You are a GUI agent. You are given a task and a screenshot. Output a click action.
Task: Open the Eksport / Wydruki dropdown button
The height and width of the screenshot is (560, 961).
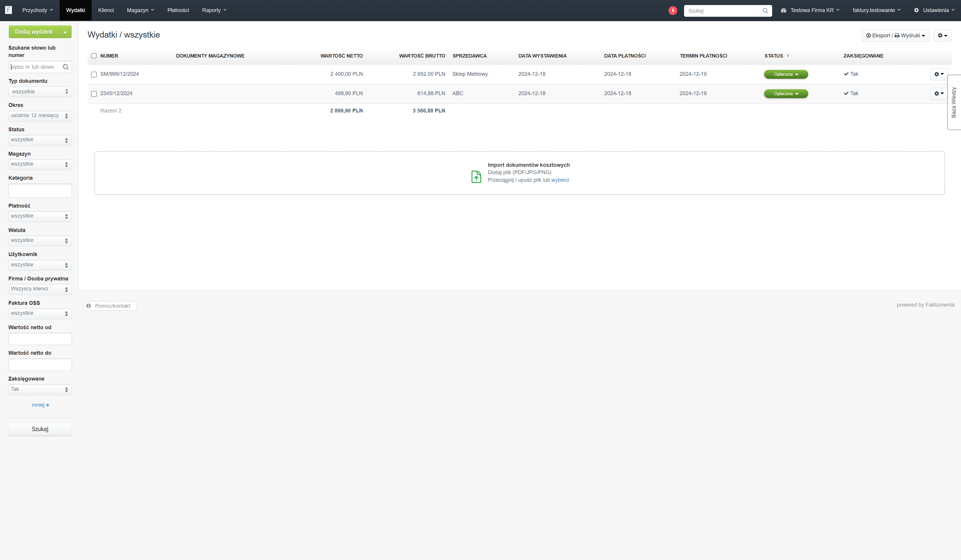[896, 36]
